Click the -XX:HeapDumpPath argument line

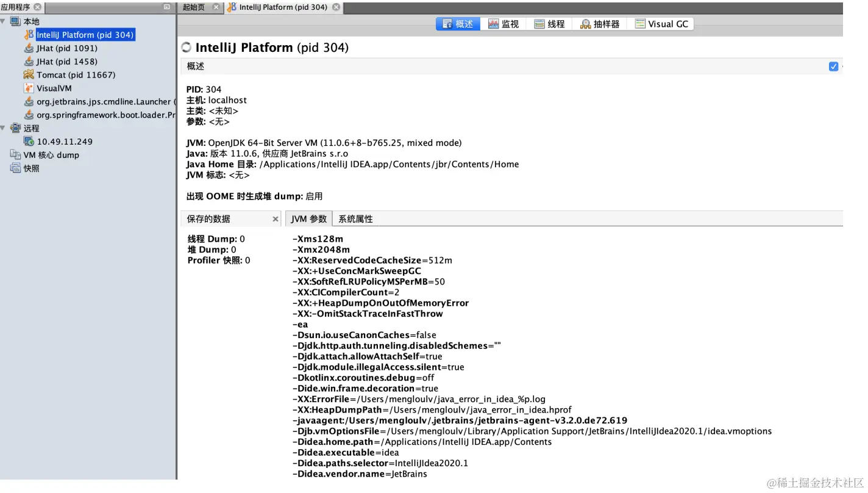(x=432, y=410)
